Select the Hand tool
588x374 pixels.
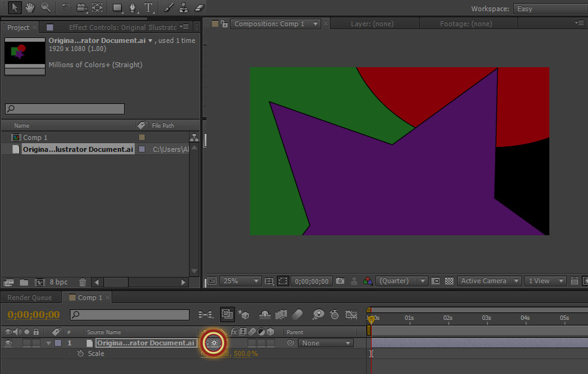[30, 8]
